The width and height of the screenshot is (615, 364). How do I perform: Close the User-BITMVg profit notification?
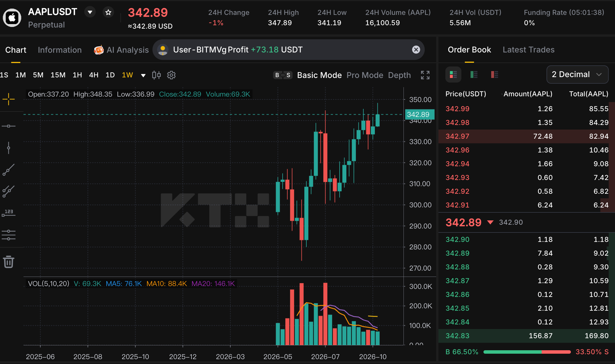click(416, 50)
